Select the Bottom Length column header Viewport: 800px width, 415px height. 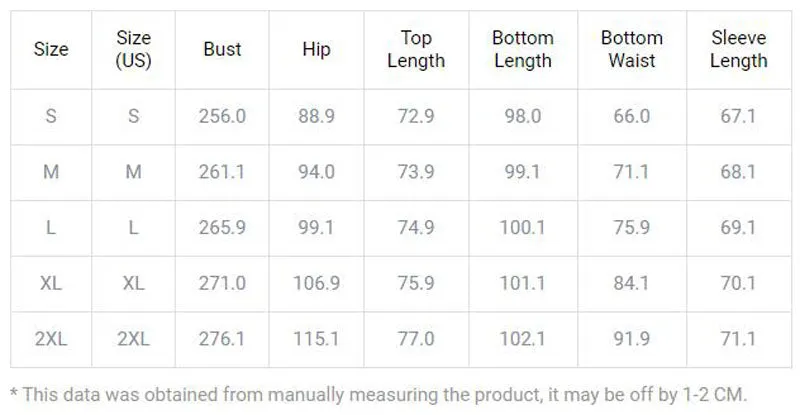point(523,50)
